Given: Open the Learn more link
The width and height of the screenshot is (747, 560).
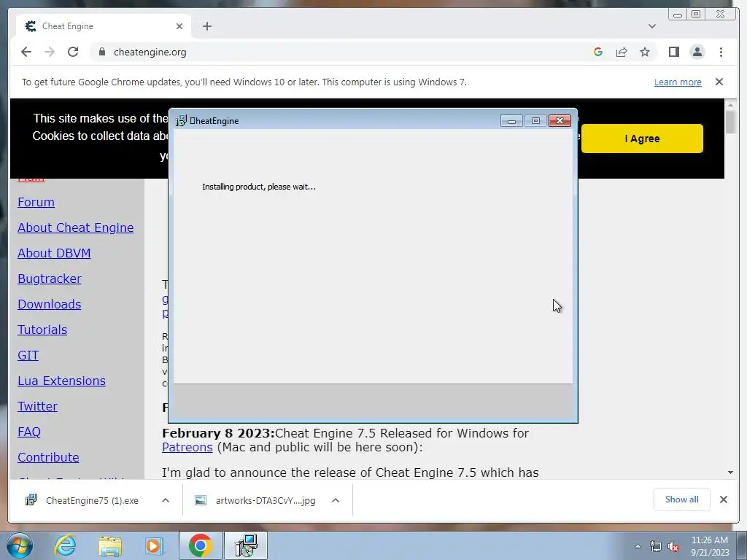Looking at the screenshot, I should click(x=678, y=82).
